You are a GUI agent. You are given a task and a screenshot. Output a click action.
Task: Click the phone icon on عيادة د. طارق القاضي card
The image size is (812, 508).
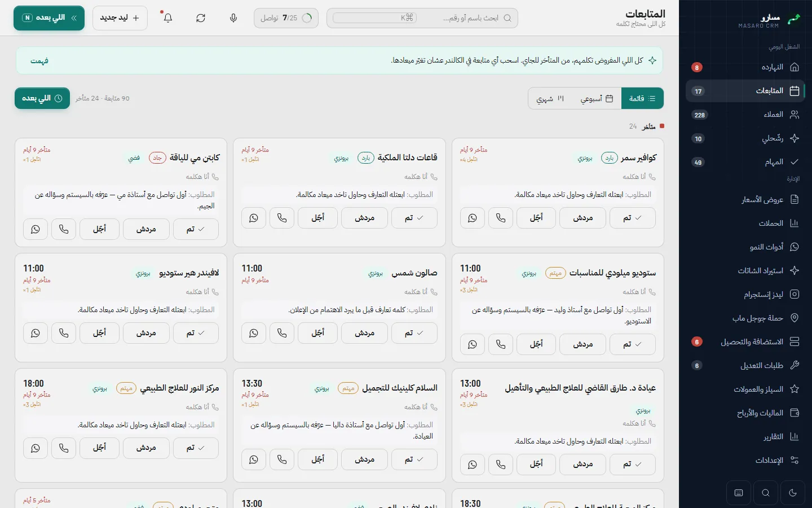pos(501,465)
